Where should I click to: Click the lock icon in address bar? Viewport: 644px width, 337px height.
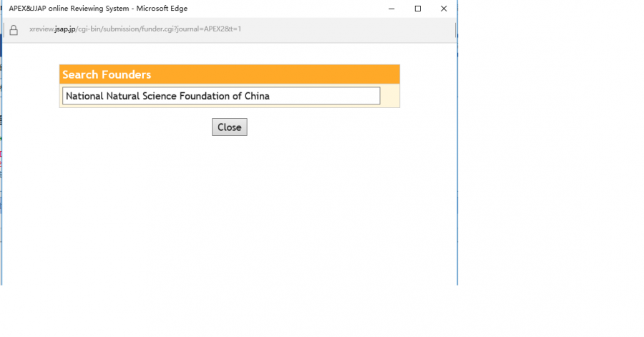(13, 30)
